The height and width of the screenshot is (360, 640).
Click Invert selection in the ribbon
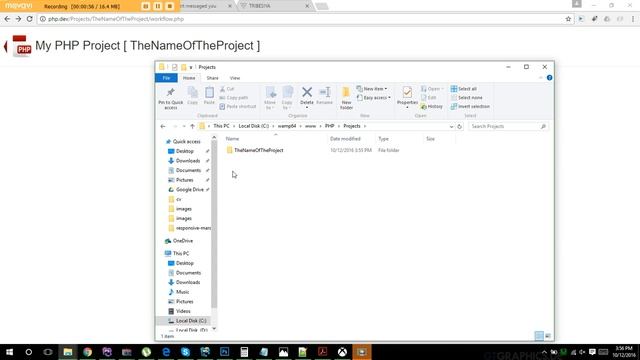pos(470,107)
